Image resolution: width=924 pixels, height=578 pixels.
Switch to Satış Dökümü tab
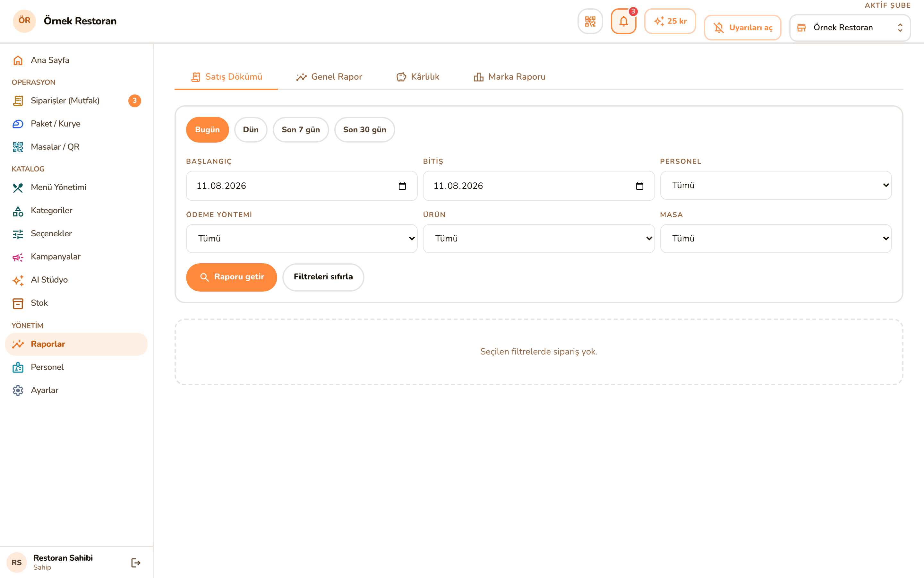226,77
